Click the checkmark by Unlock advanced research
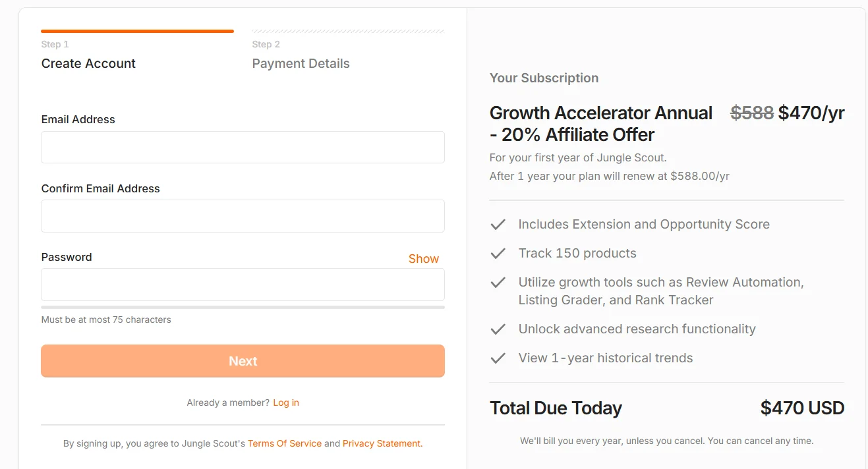868x469 pixels. click(x=498, y=329)
